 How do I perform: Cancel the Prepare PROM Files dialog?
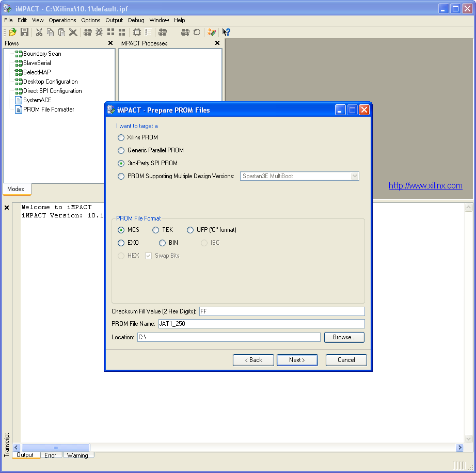click(x=346, y=360)
